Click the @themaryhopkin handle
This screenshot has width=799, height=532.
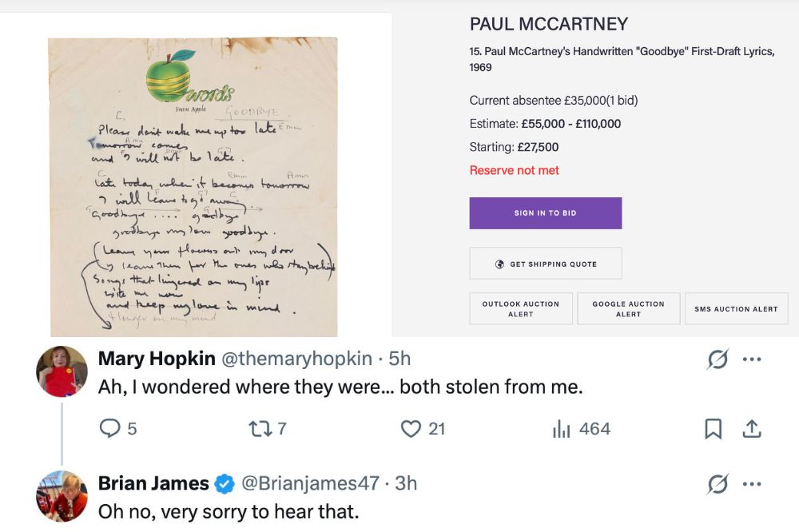[296, 359]
